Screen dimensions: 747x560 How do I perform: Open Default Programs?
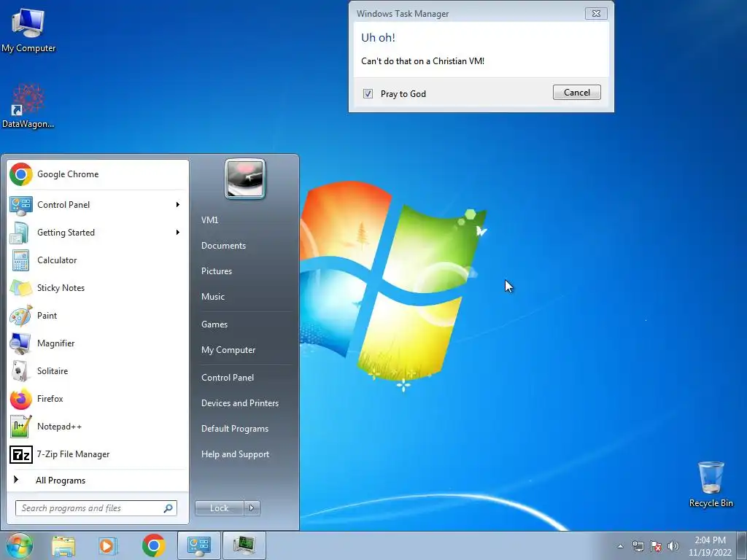pyautogui.click(x=235, y=429)
